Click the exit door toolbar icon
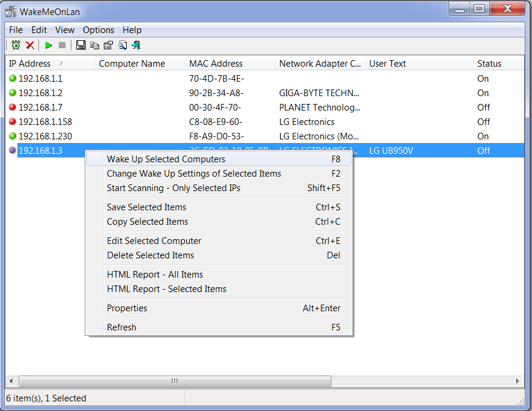 136,45
